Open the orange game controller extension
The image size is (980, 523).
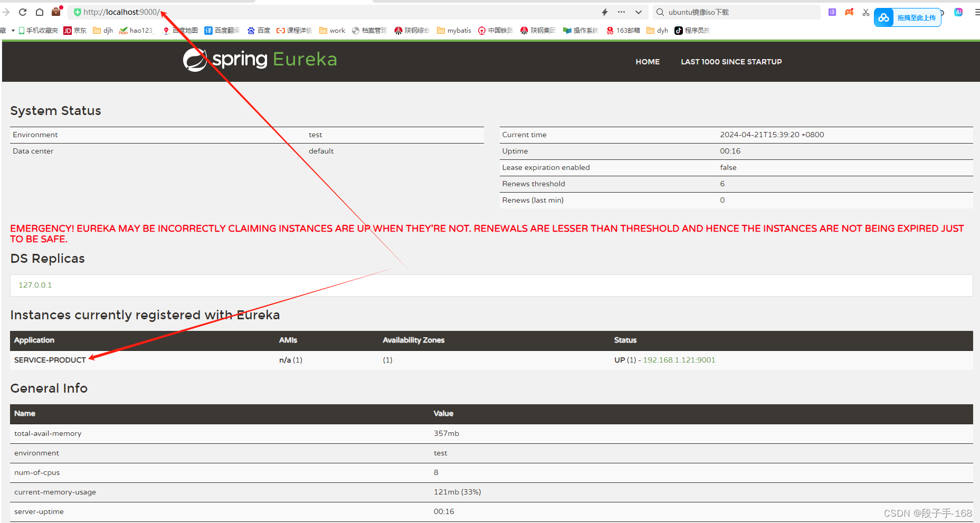[x=849, y=12]
